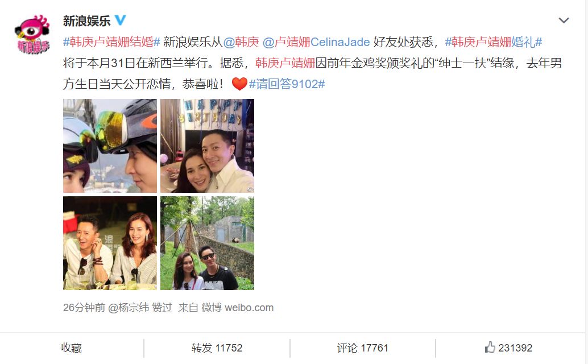The image size is (588, 364).
Task: Visit @卢靖姗CelinaJade mentioned profile
Action: [x=316, y=42]
